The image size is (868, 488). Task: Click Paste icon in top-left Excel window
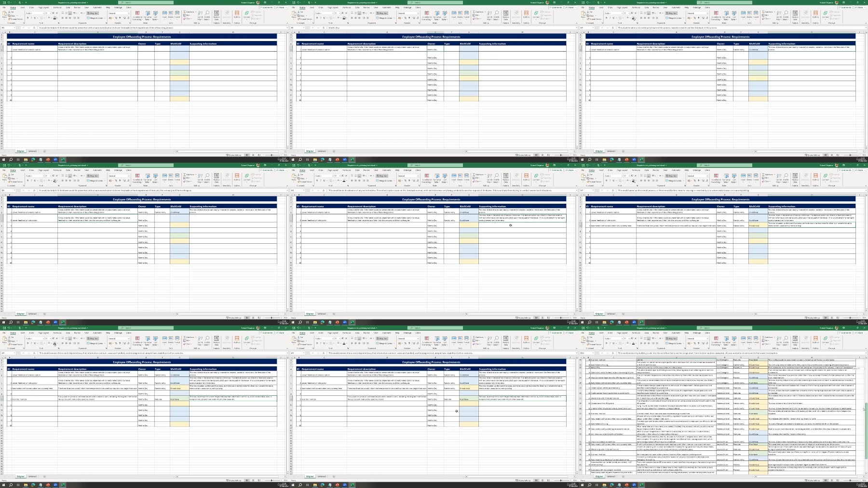point(4,14)
